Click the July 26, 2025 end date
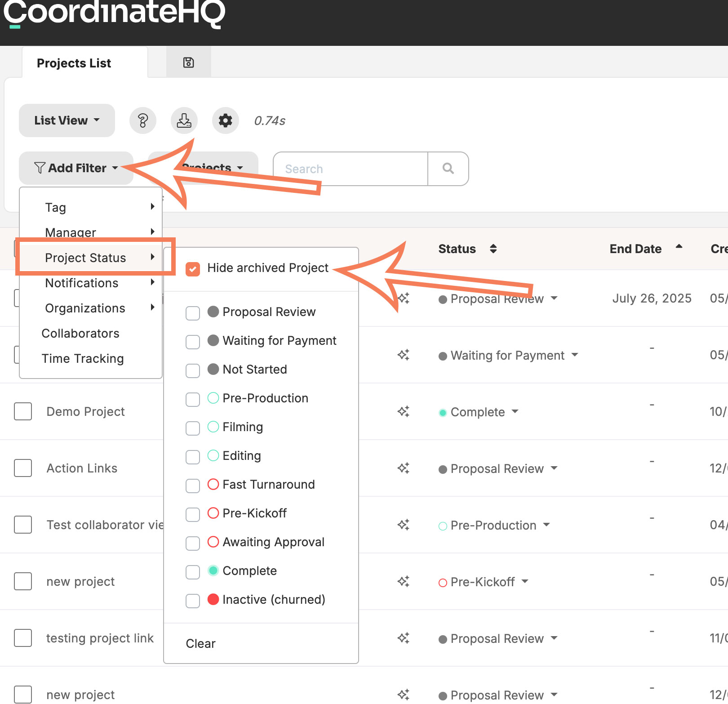This screenshot has width=728, height=704. (652, 298)
